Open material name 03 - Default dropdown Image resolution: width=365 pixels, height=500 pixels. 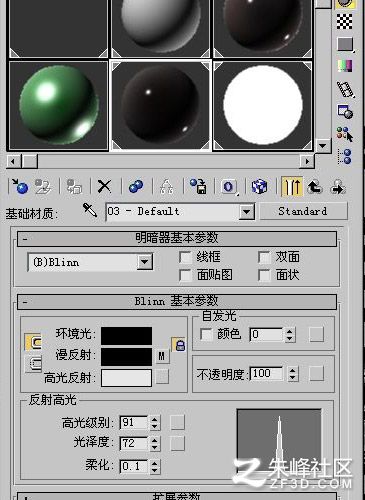[x=247, y=211]
